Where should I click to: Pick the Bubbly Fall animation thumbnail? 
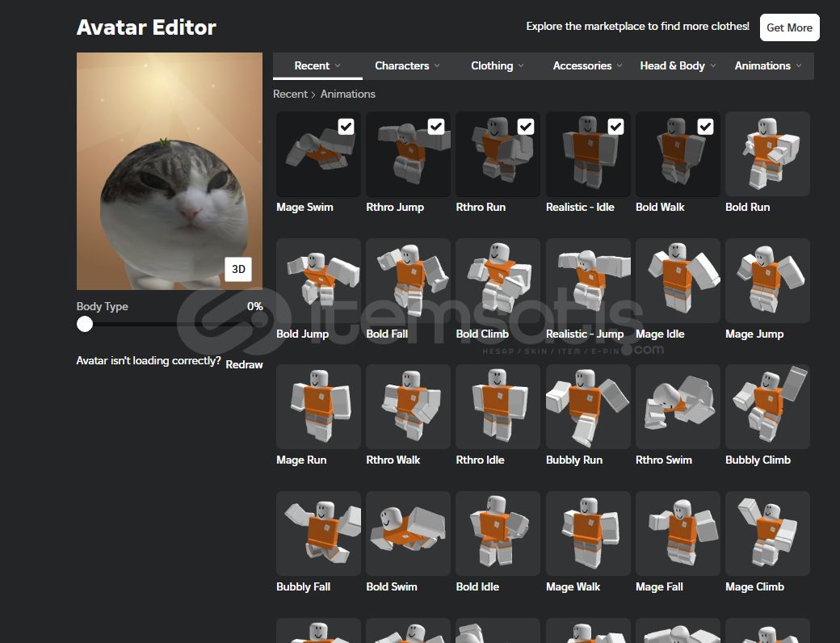(318, 533)
